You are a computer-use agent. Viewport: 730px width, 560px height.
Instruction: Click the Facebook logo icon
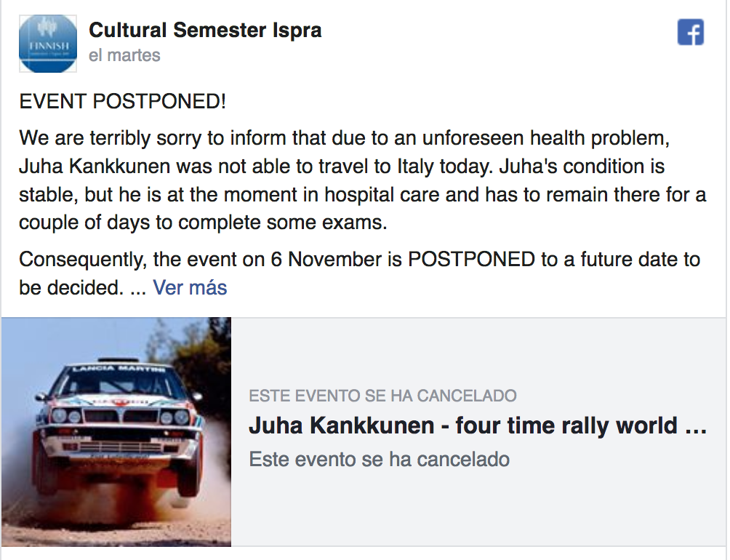pyautogui.click(x=690, y=32)
